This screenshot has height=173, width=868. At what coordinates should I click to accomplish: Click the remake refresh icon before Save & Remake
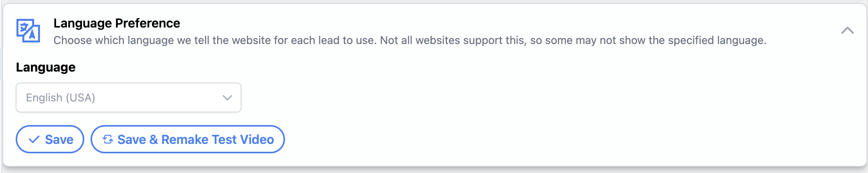[x=108, y=139]
